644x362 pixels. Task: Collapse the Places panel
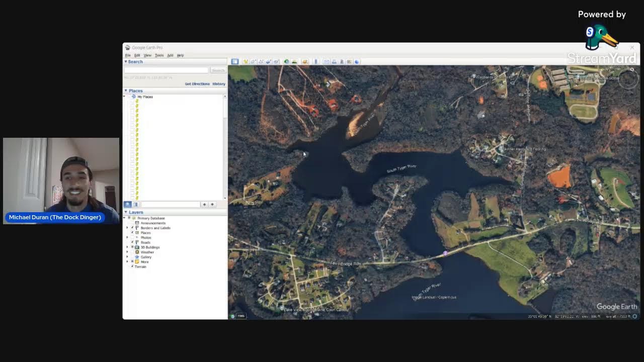click(x=126, y=91)
